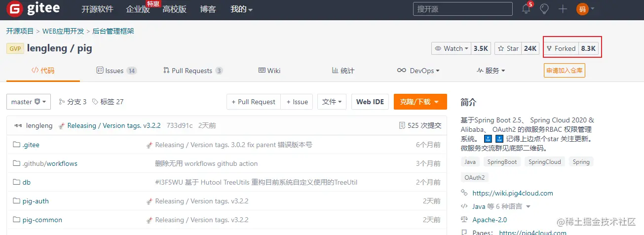Open the user avatar menu
644x235 pixels.
[585, 9]
